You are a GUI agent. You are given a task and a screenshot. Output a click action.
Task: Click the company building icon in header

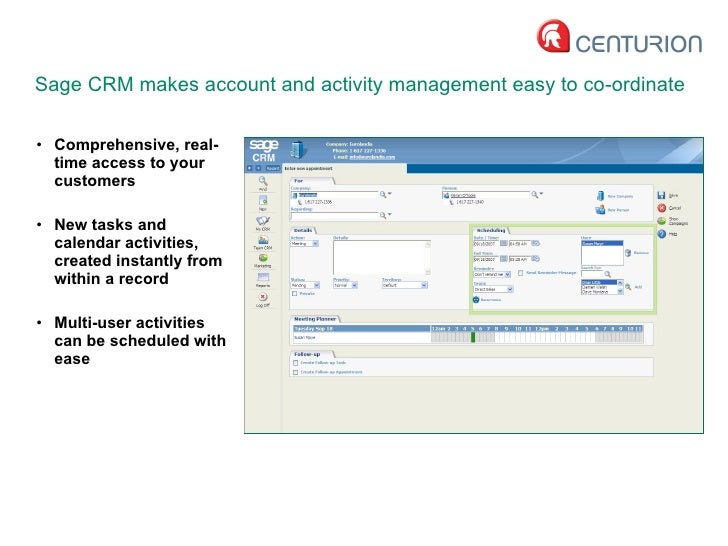click(x=298, y=150)
